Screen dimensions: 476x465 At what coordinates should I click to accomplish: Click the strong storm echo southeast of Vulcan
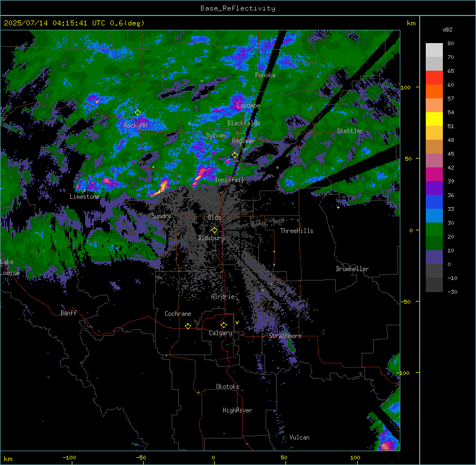point(385,445)
